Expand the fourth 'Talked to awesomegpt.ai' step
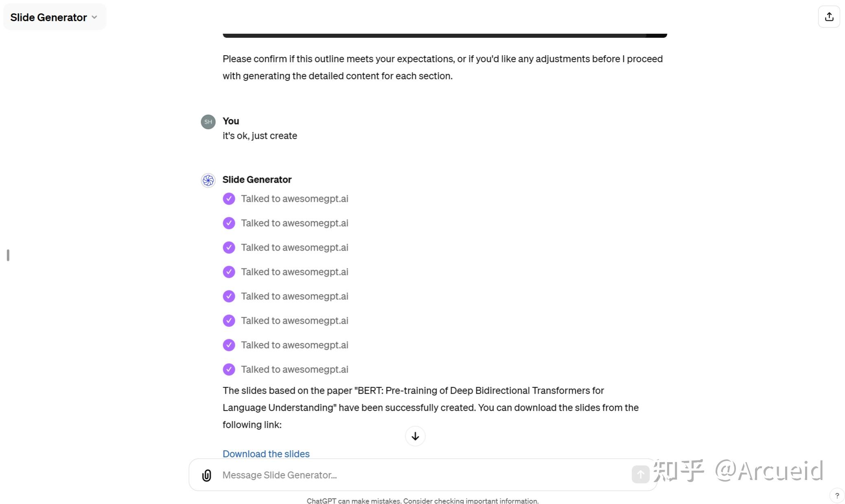The width and height of the screenshot is (845, 504). coord(295,272)
